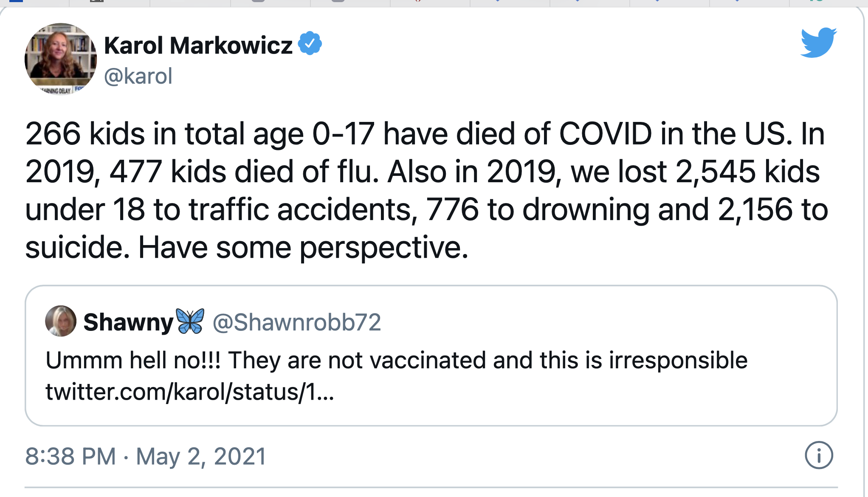Click the blue butterfly emoji beside Shawny

point(190,321)
